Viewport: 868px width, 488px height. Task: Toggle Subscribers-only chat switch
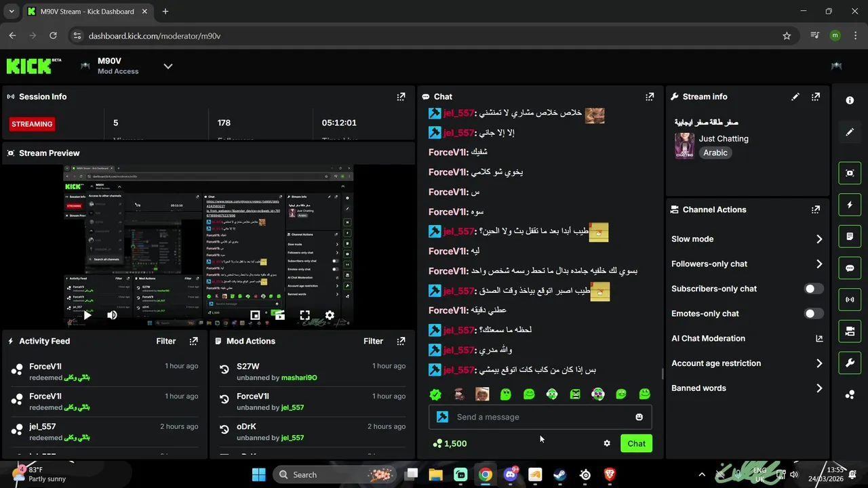point(814,289)
